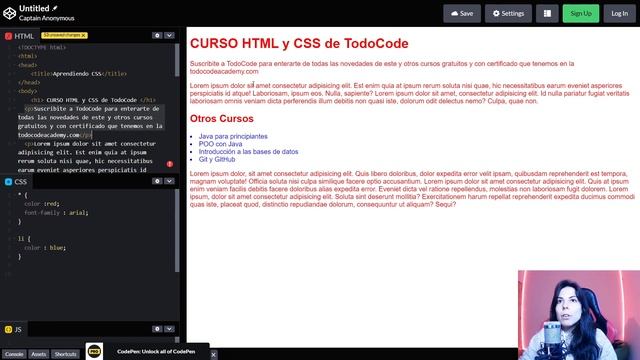Click the 'Untitled' pen title

(34, 8)
